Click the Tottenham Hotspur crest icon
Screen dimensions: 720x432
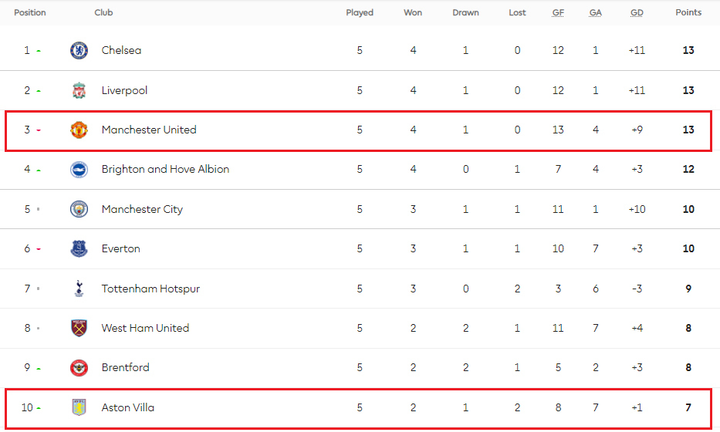click(x=79, y=289)
